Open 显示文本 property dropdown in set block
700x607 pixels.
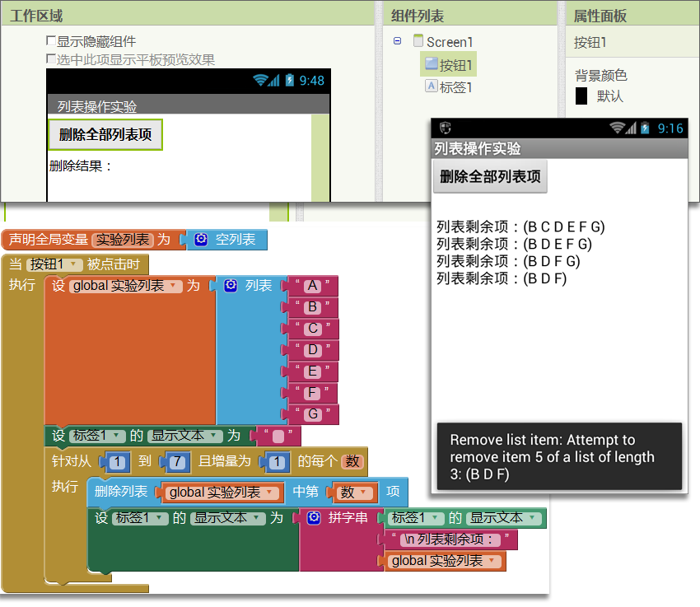(x=215, y=436)
